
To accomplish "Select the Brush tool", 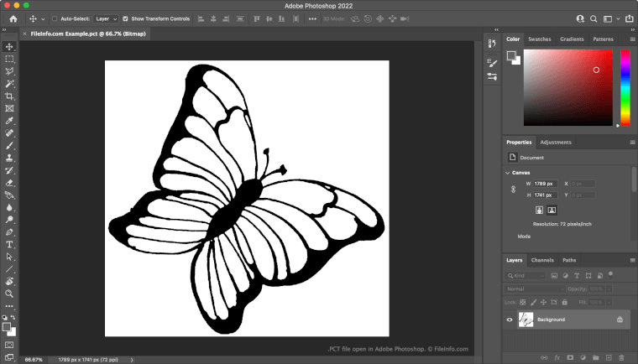I will tap(9, 145).
